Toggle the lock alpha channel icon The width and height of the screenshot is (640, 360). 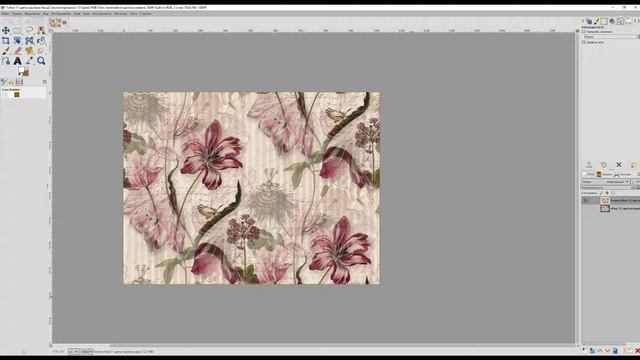[613, 193]
